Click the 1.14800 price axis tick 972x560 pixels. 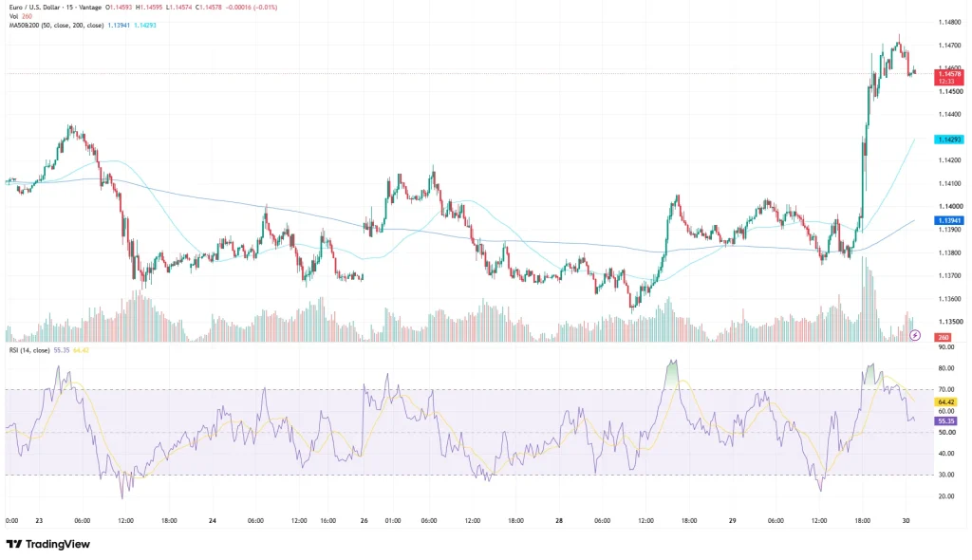point(950,23)
